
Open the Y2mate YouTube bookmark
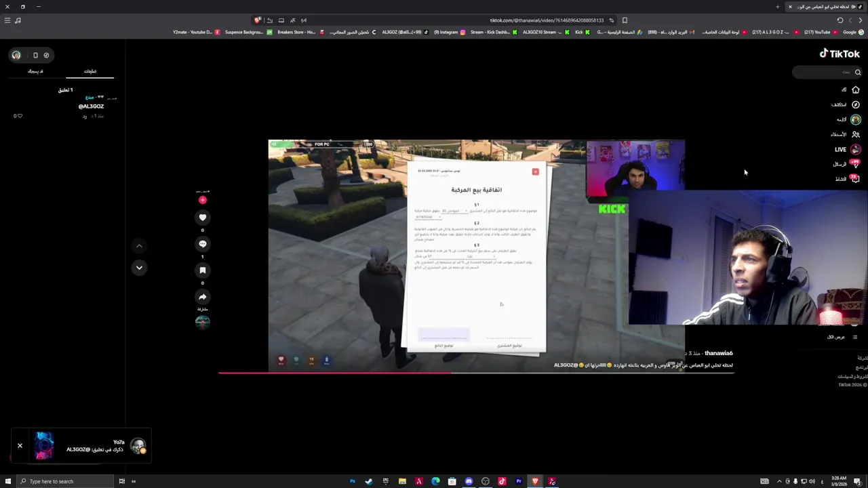(196, 32)
